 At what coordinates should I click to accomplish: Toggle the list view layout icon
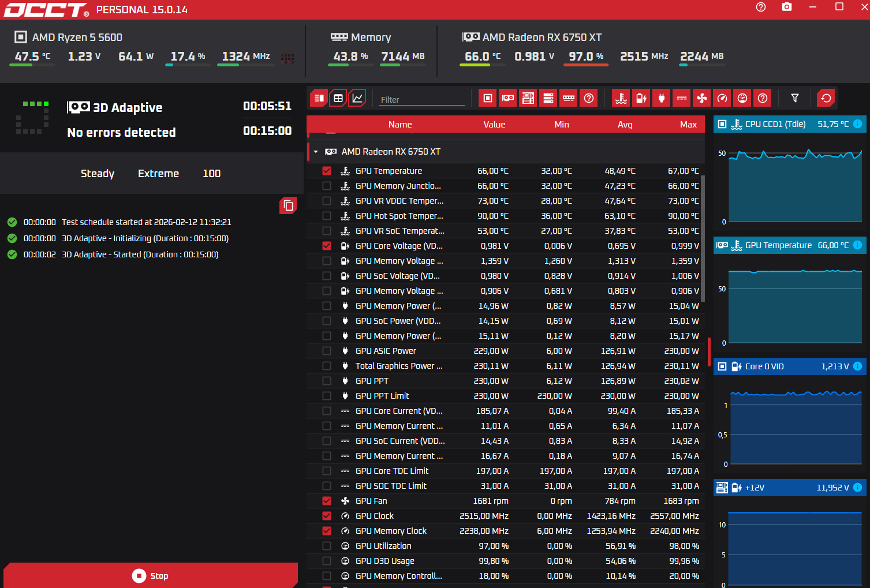(x=319, y=98)
